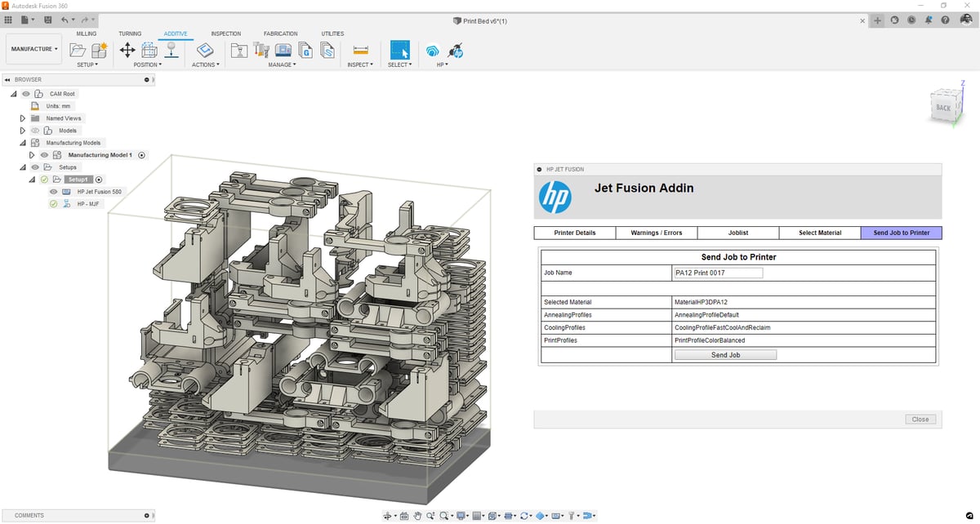Viewport: 980px width, 524px height.
Task: Click the Generate icon in the Actions group
Action: pyautogui.click(x=205, y=51)
